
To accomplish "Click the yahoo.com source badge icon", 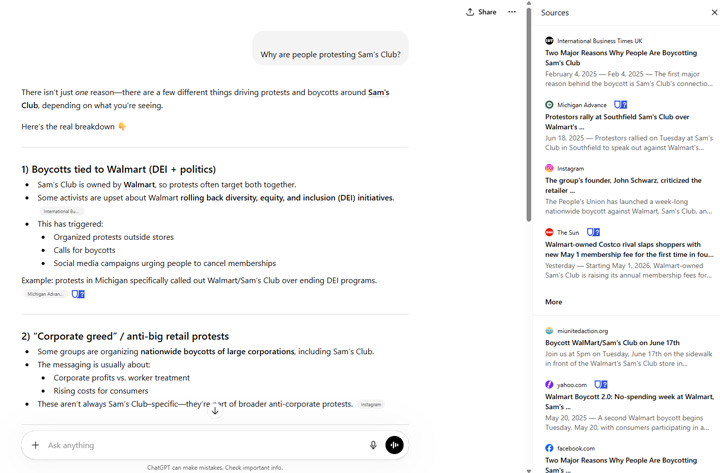I will point(601,384).
